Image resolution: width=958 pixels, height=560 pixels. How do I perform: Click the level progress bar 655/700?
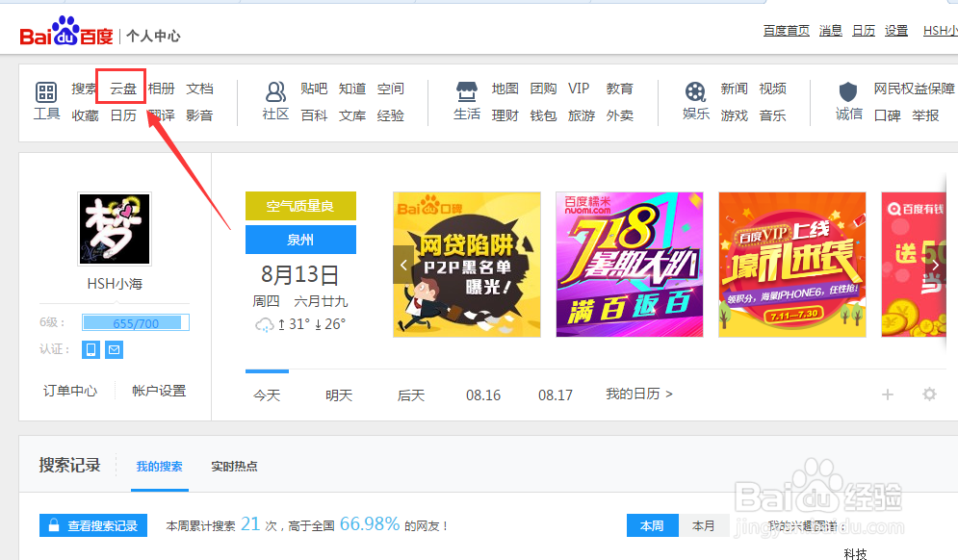(x=136, y=322)
